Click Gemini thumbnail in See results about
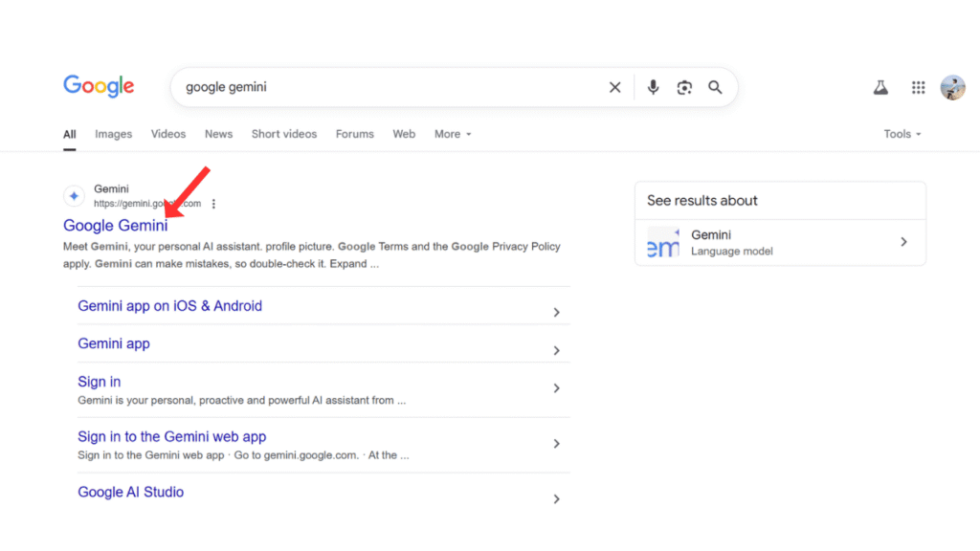980x551 pixels. pos(663,242)
